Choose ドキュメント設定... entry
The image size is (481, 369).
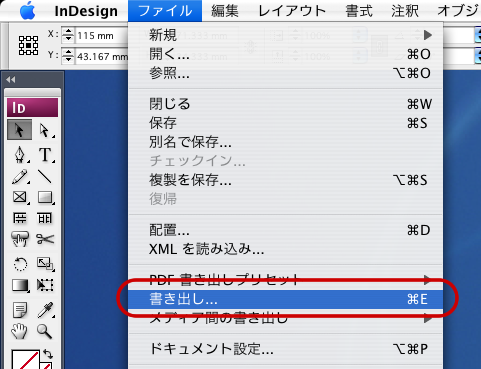point(286,349)
